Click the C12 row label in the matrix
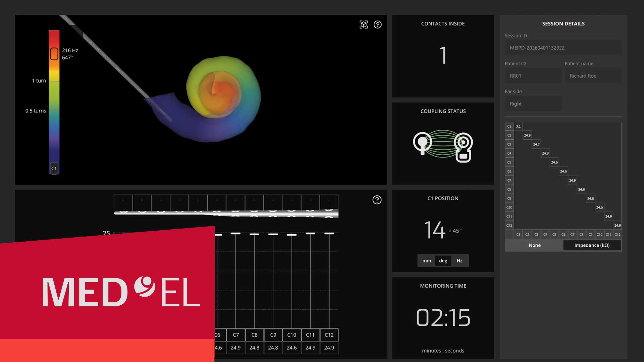Image resolution: width=644 pixels, height=362 pixels. pos(509,225)
